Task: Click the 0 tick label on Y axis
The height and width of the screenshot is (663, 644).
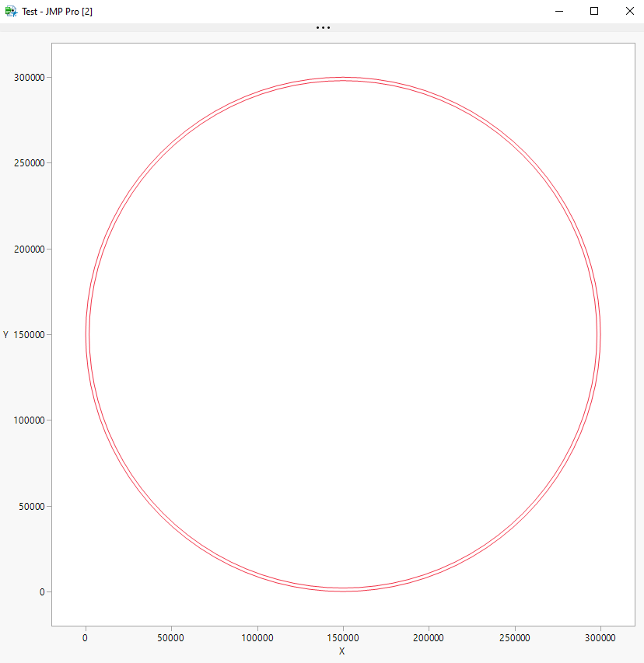Action: pos(43,590)
